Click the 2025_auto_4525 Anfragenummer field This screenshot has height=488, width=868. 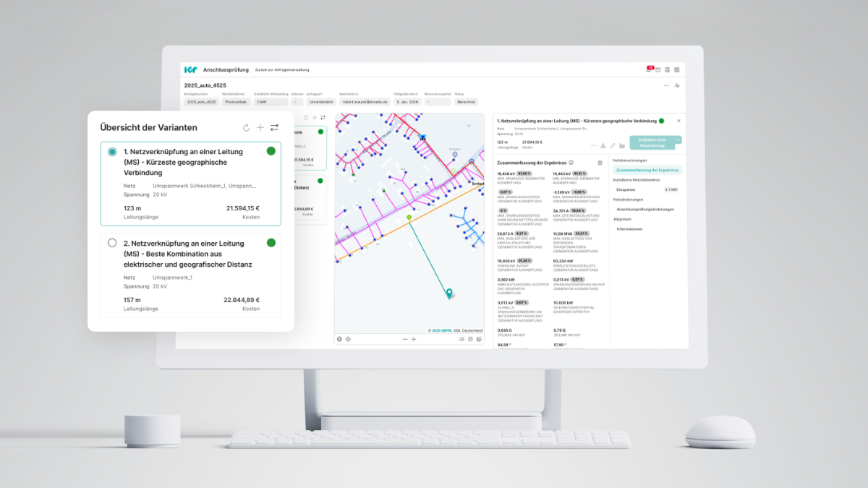(x=201, y=102)
